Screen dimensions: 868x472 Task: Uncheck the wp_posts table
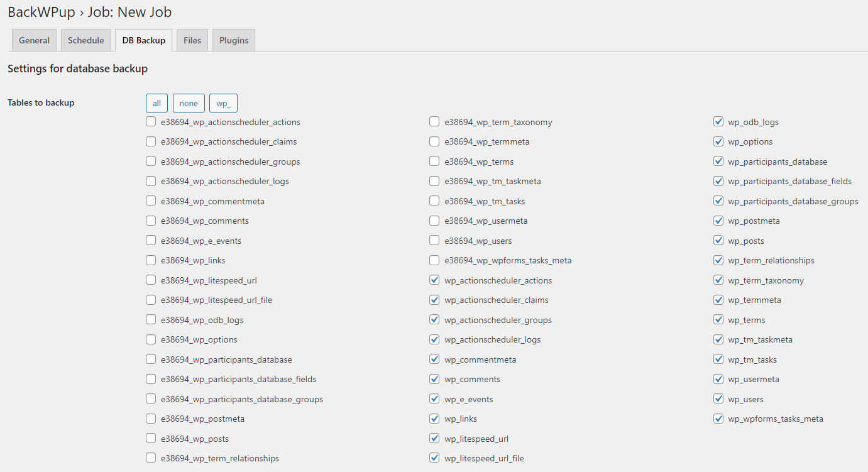[718, 240]
